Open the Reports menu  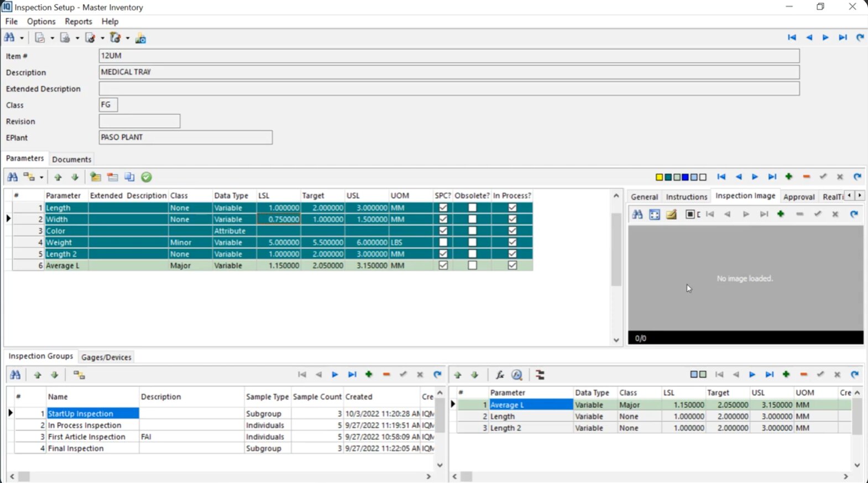(78, 22)
